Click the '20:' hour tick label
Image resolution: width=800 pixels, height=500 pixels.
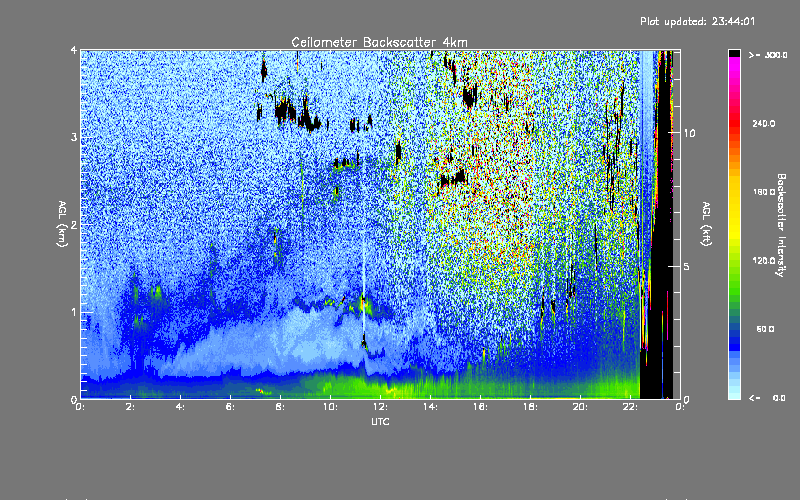(x=580, y=407)
